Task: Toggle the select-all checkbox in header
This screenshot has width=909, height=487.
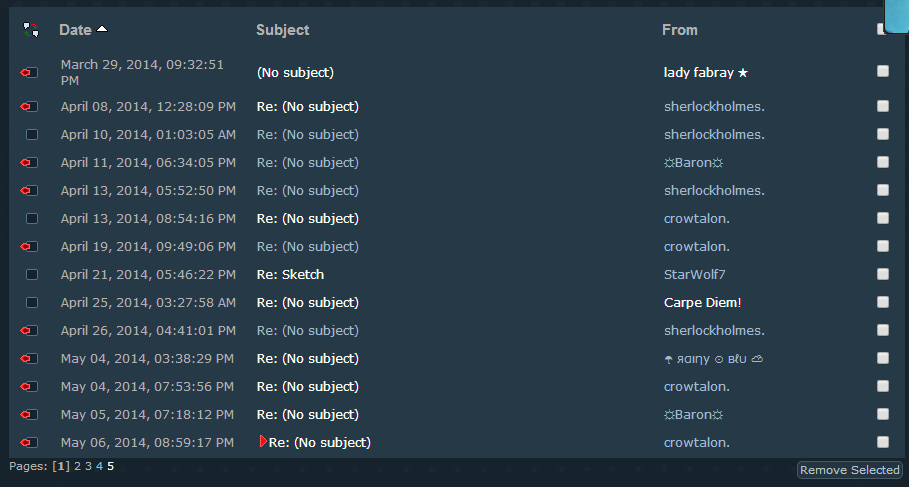Action: point(882,29)
